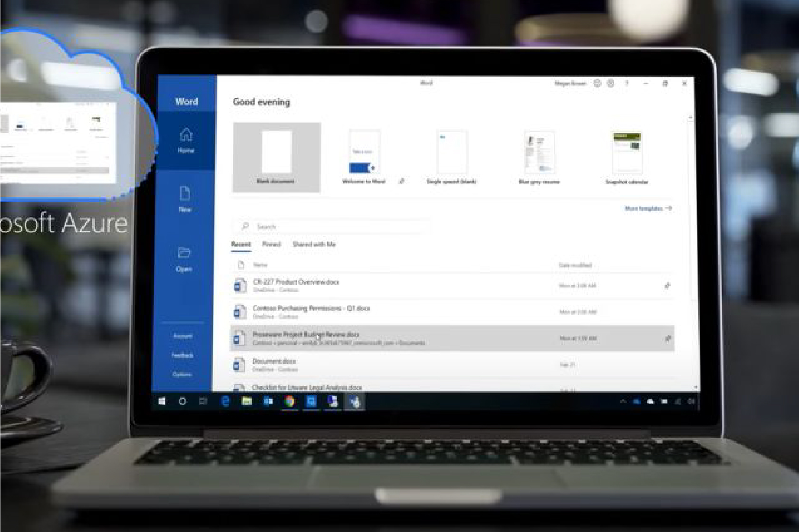Switch to the Shared with Me tab
Image resolution: width=799 pixels, height=532 pixels.
pos(314,244)
